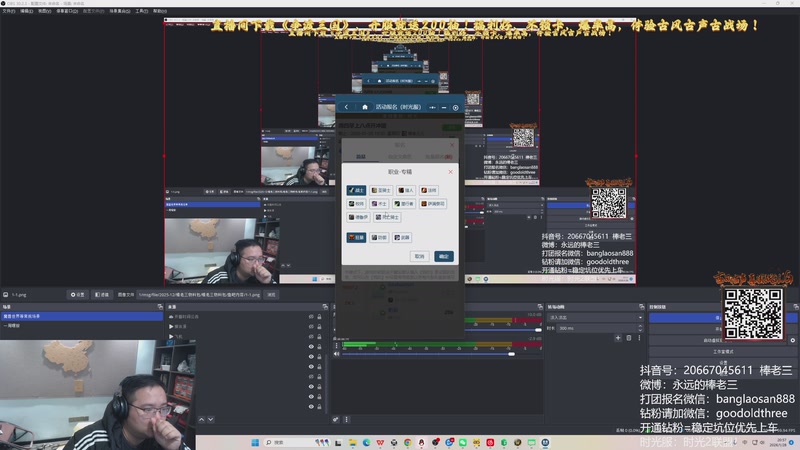
Task: Select the 萨满祭司 shaman class
Action: (x=433, y=204)
